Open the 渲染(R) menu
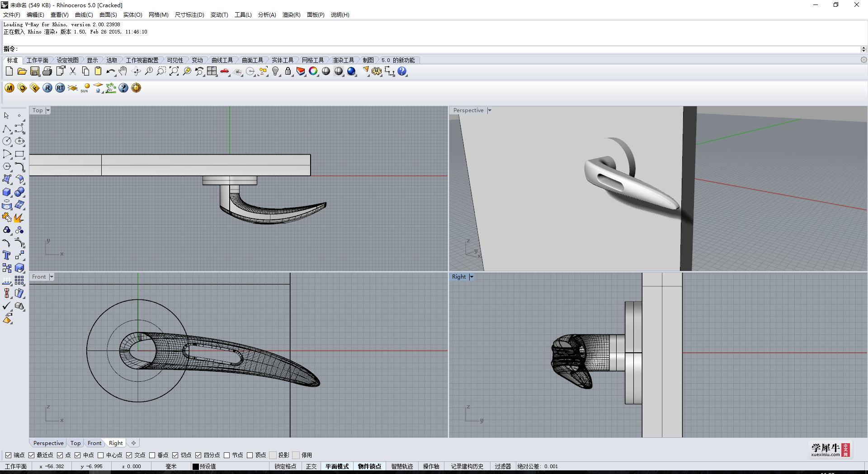Screen dimensions: 868x474 [291, 14]
